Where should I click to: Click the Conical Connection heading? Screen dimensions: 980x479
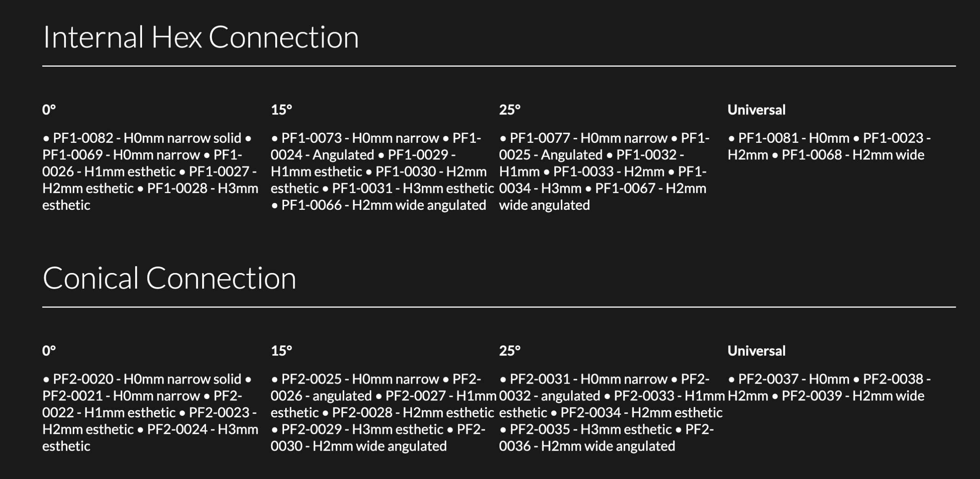click(x=169, y=278)
